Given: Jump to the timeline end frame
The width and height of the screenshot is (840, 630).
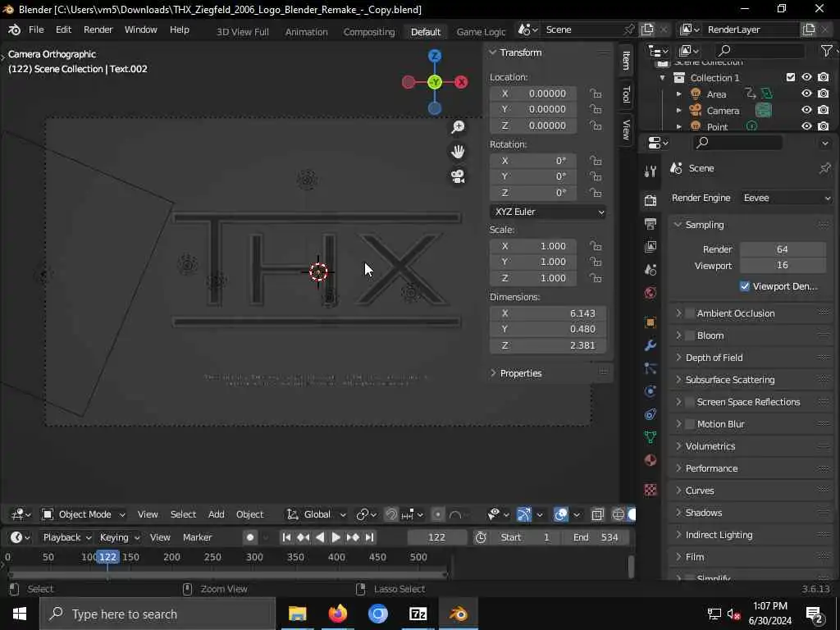Looking at the screenshot, I should [x=370, y=536].
